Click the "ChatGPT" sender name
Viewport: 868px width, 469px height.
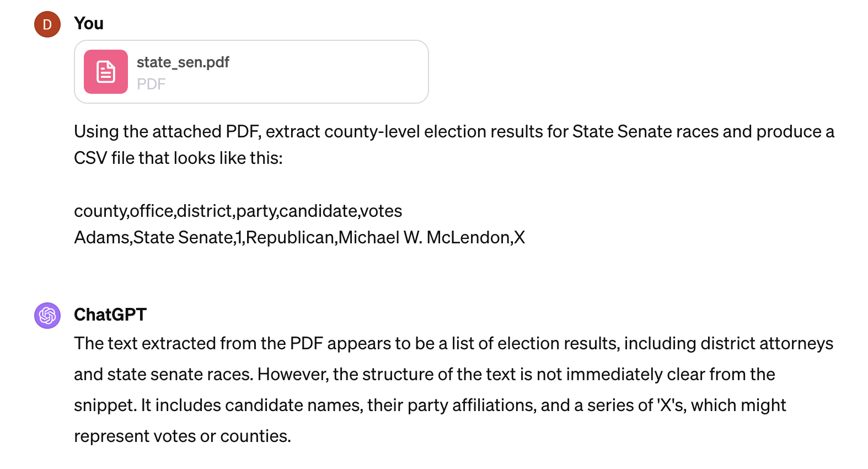click(x=110, y=315)
